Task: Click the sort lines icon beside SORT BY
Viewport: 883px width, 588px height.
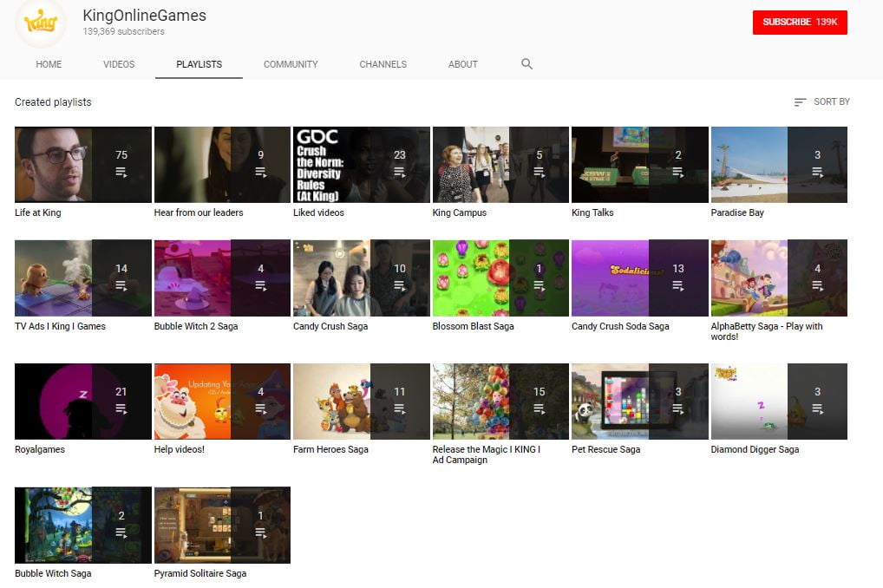Action: 800,102
